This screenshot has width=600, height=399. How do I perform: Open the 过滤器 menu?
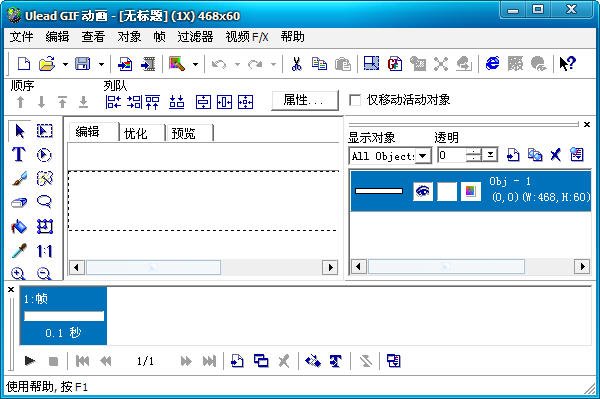coord(195,37)
